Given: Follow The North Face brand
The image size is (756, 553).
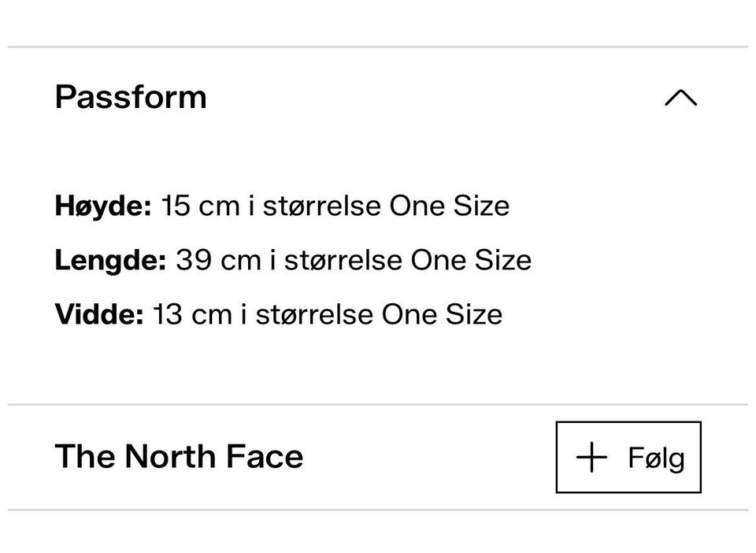Looking at the screenshot, I should tap(628, 458).
